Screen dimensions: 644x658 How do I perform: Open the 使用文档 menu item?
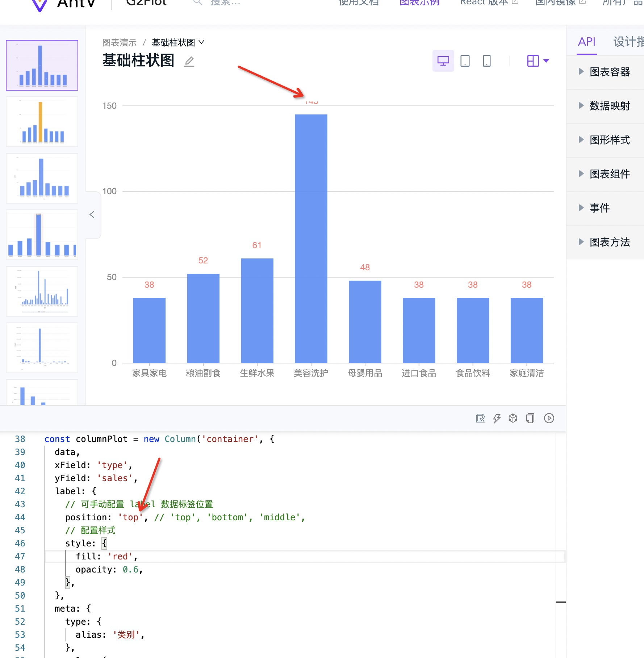tap(358, 3)
